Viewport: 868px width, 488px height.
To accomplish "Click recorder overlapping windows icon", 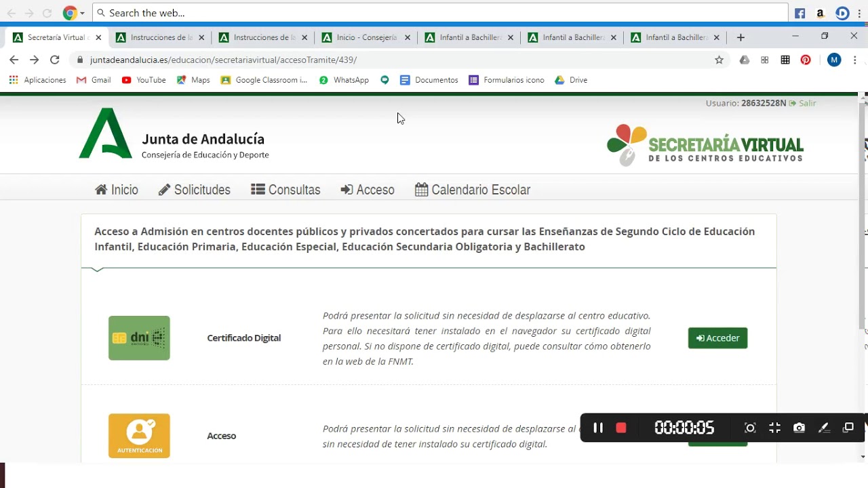I will click(x=848, y=428).
